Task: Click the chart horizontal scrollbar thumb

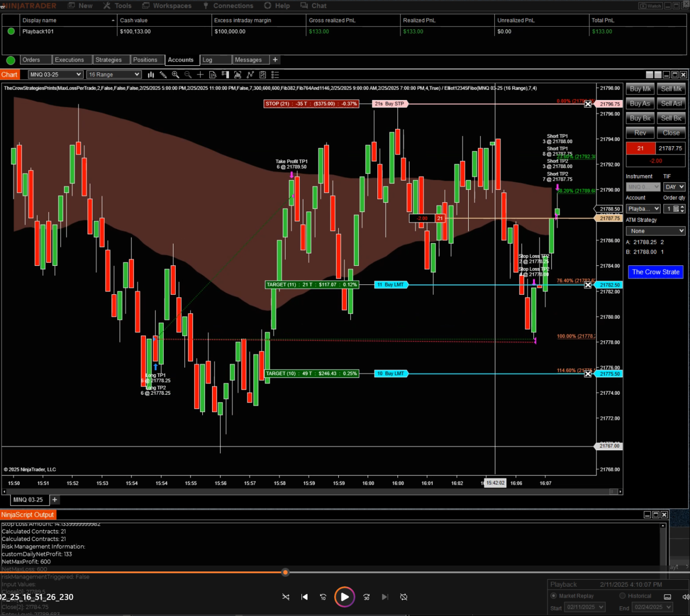Action: pos(613,492)
